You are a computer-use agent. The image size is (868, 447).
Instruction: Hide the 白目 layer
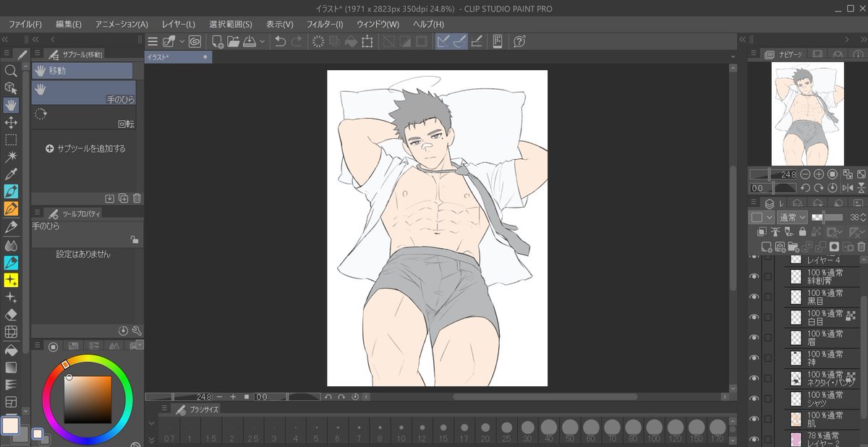[x=754, y=317]
